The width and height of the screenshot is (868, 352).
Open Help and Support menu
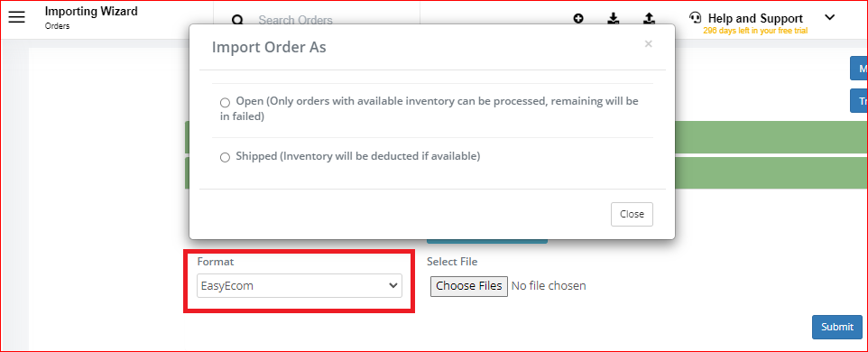(x=755, y=18)
